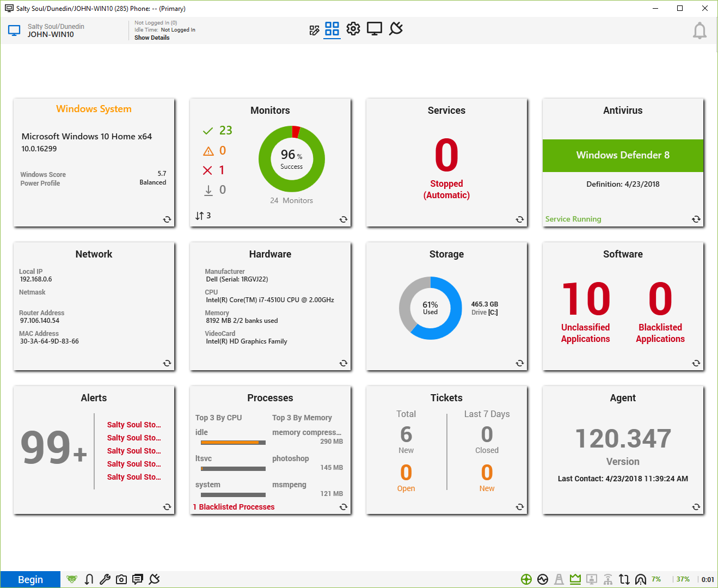
Task: Refresh the Storage tile
Action: coord(520,363)
